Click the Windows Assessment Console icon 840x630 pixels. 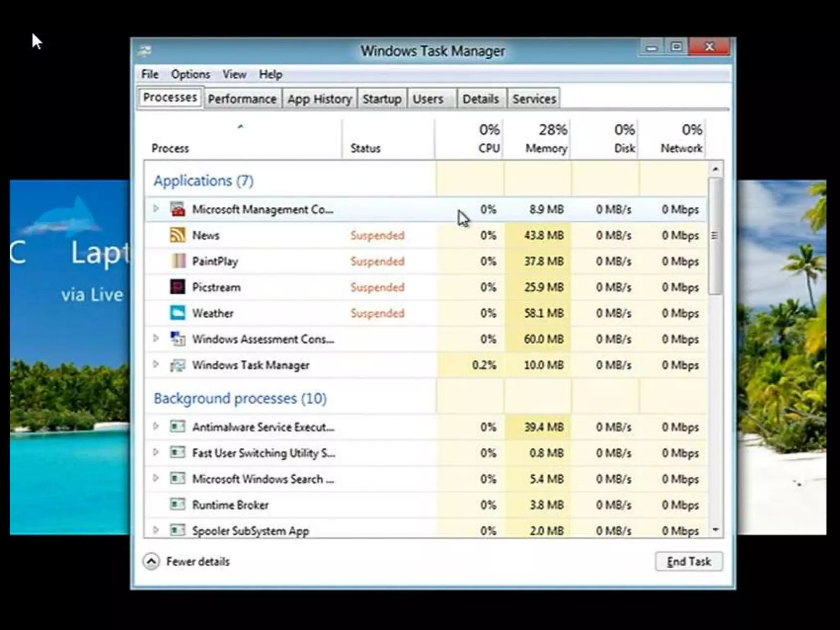pos(178,339)
